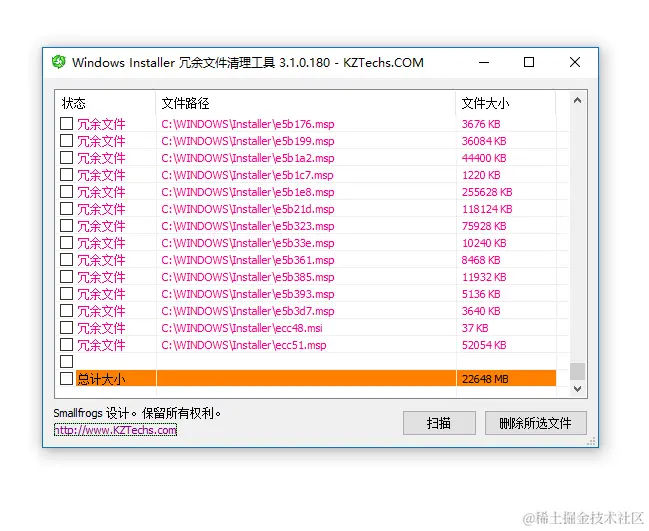649x531 pixels.
Task: Click the 文件大小 column header
Action: point(505,103)
